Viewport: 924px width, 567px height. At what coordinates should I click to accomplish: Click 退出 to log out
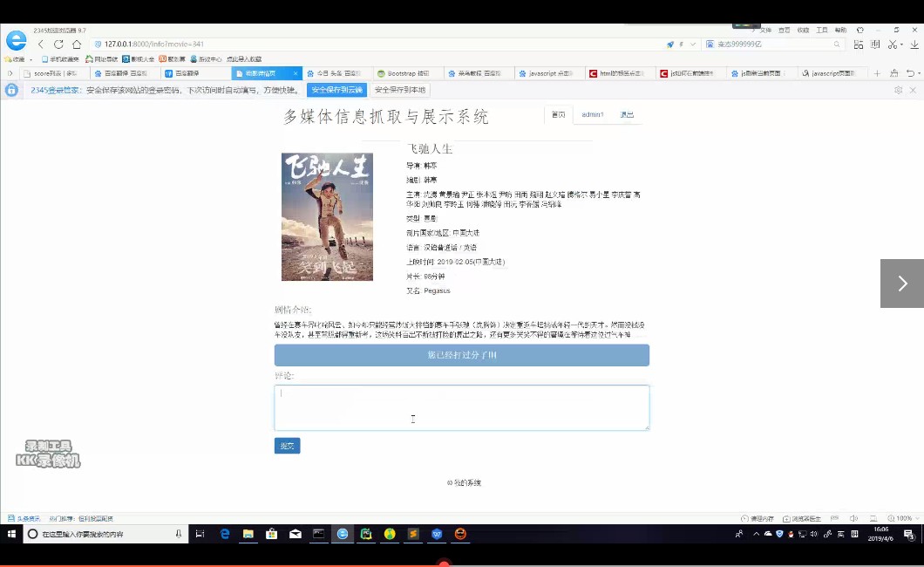(627, 115)
